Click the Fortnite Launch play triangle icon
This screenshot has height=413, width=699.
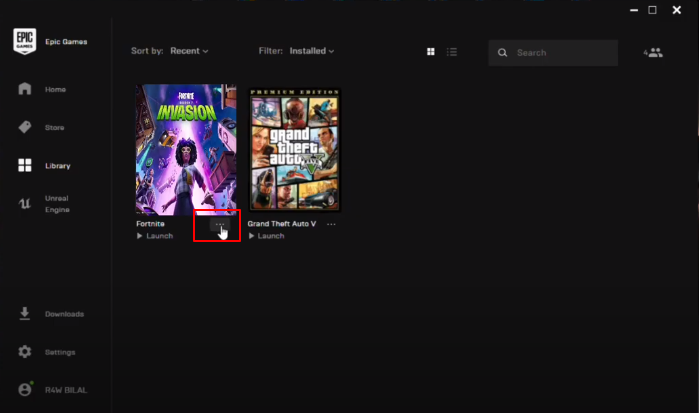[140, 236]
